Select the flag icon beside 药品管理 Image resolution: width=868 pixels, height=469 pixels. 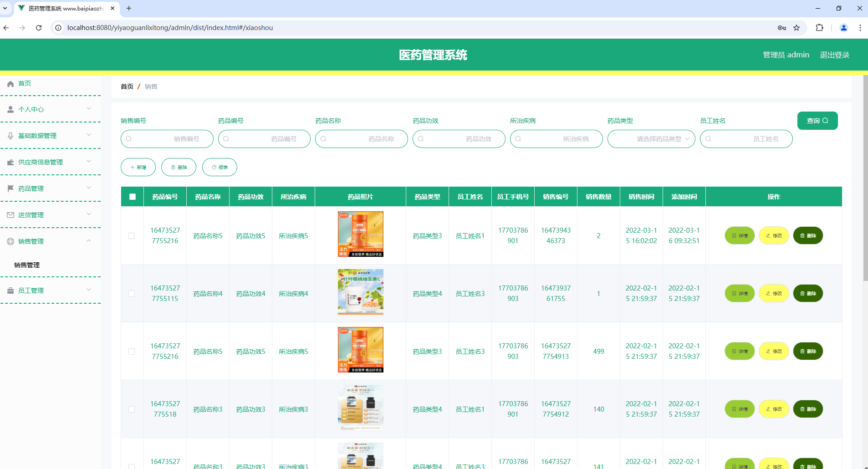[x=10, y=188]
